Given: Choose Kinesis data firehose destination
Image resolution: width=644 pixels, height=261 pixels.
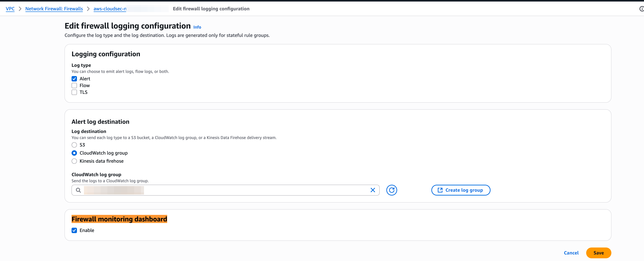Looking at the screenshot, I should 74,161.
